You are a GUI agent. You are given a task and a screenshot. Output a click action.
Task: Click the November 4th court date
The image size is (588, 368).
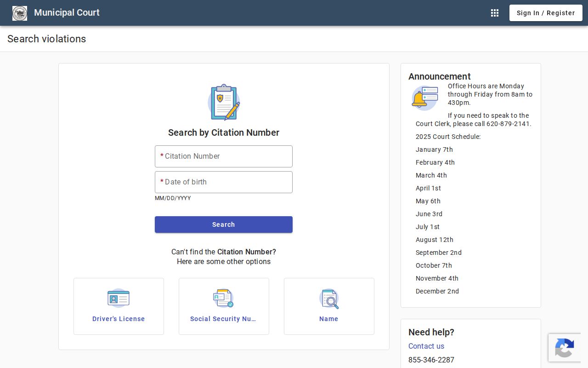coord(437,278)
